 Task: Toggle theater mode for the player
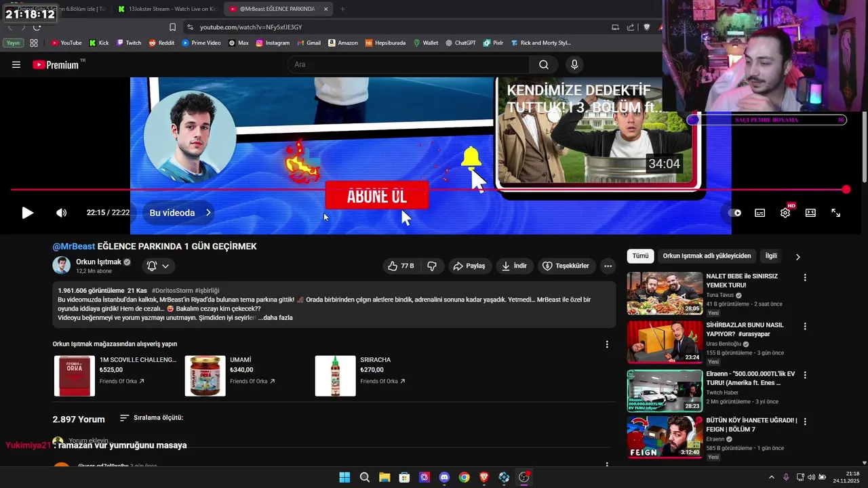coord(810,213)
